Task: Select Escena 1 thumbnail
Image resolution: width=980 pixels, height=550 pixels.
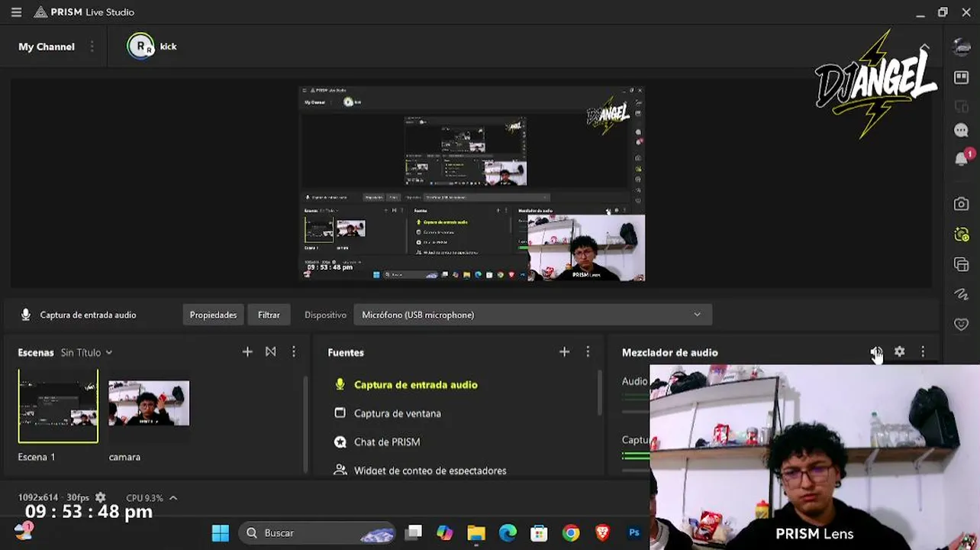Action: [58, 406]
